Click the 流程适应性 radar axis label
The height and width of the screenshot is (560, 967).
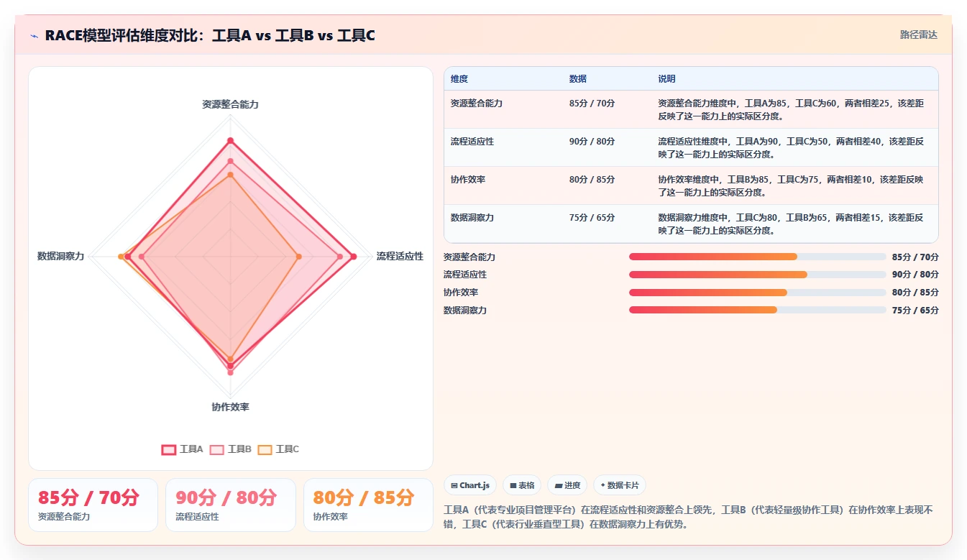point(400,256)
